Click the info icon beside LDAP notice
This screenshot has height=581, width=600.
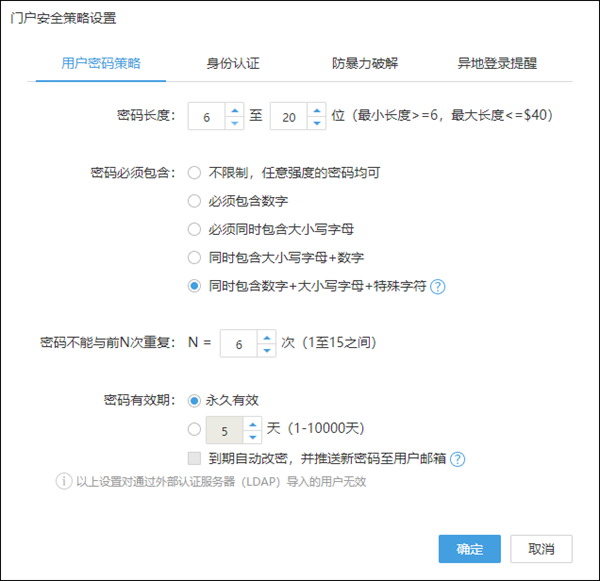click(63, 482)
